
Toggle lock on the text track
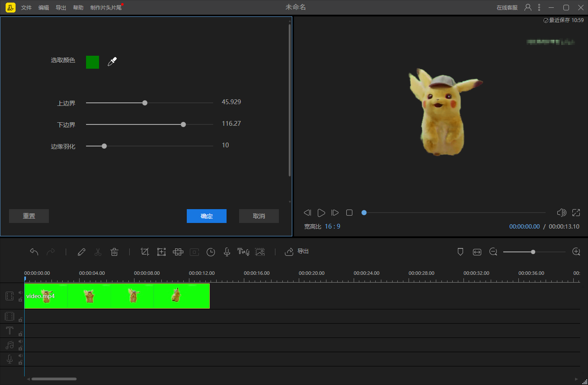(x=20, y=334)
